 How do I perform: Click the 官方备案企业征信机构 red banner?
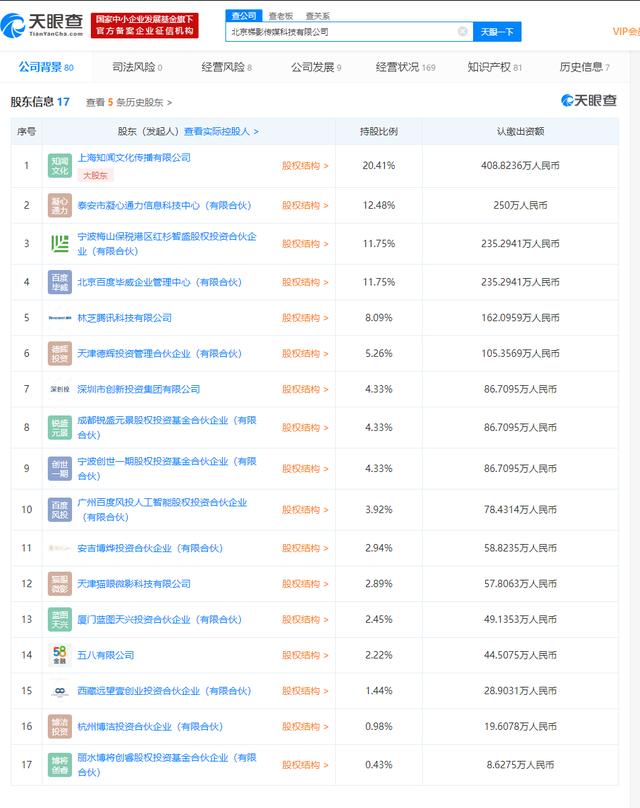point(144,25)
